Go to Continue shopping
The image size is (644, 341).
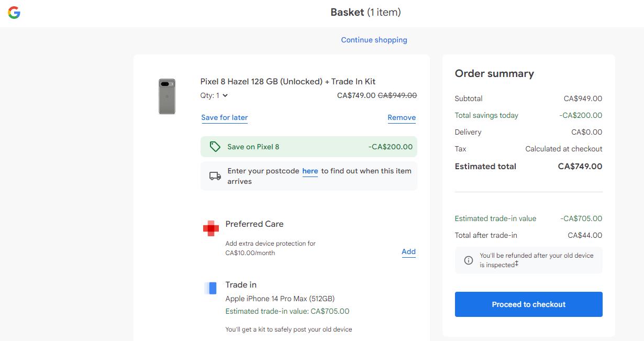coord(374,40)
